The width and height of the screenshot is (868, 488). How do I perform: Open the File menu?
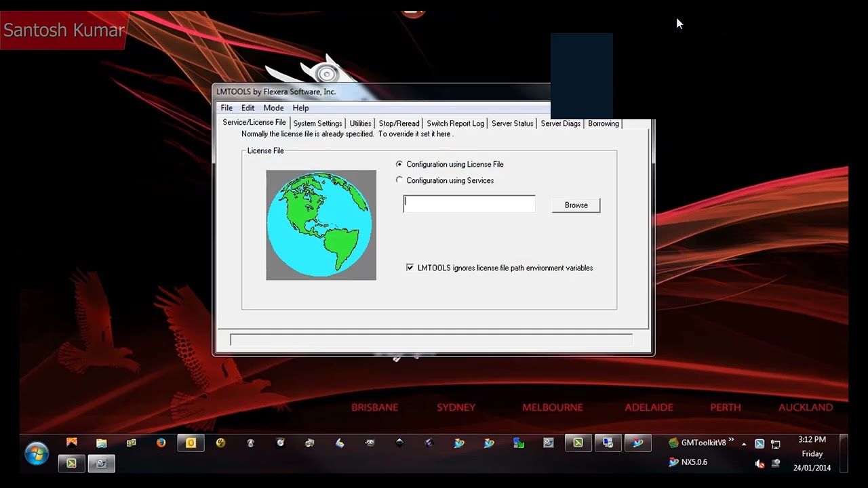click(x=226, y=108)
